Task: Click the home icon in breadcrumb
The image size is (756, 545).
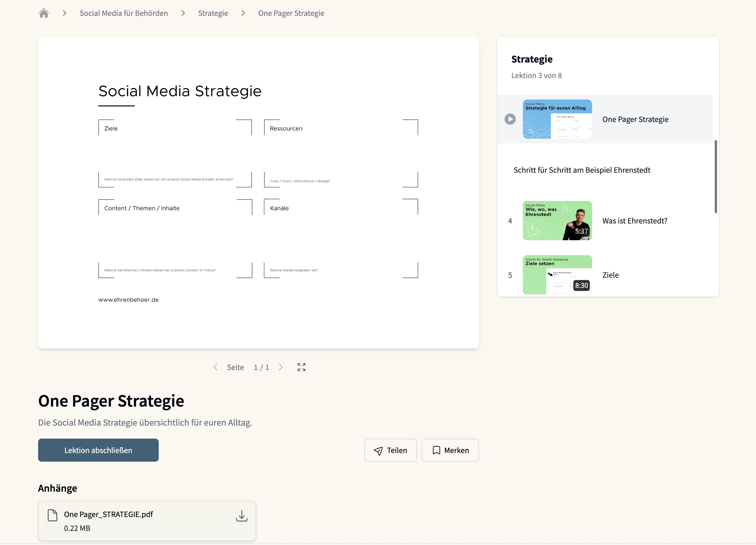Action: pos(44,13)
